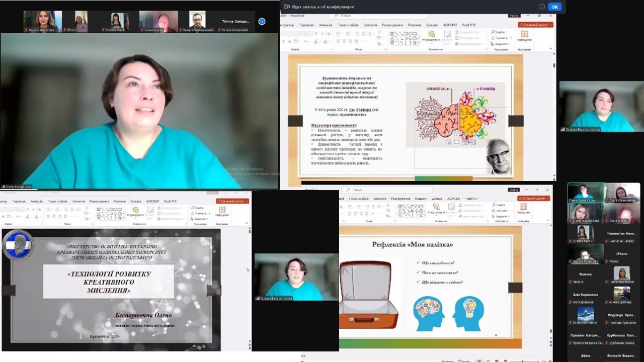
Task: Open Рецензування tab in the Рефлексія PowerPoint window
Action: [x=400, y=199]
